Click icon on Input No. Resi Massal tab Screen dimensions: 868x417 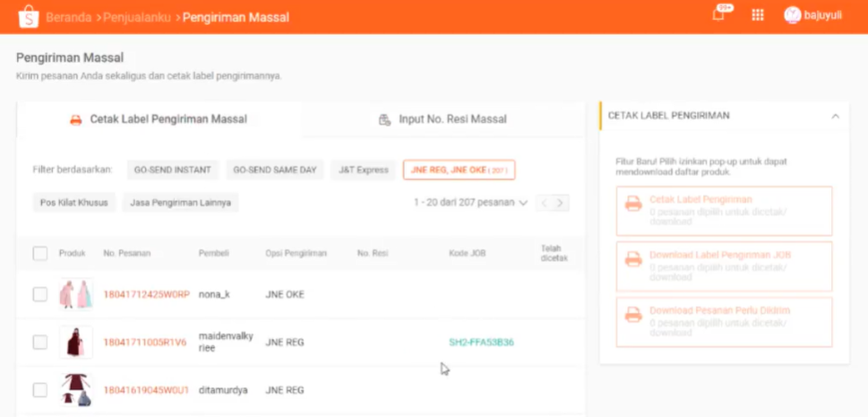pyautogui.click(x=384, y=120)
